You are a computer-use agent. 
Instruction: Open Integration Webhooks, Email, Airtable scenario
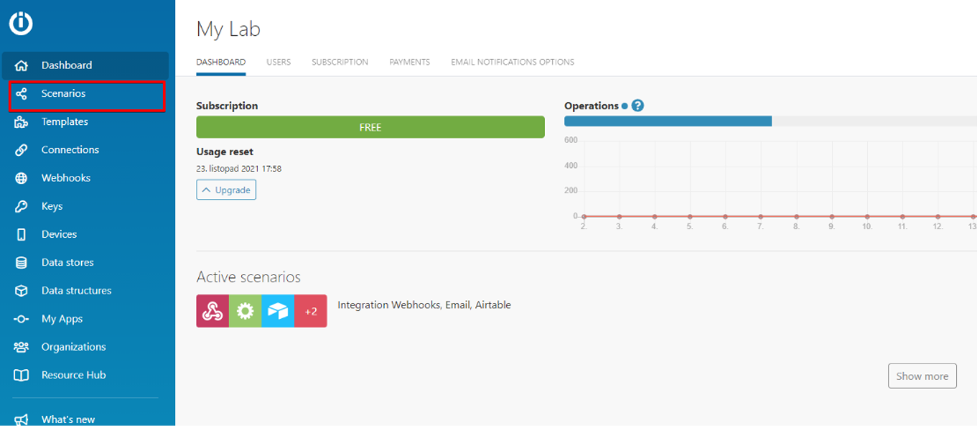coord(424,305)
